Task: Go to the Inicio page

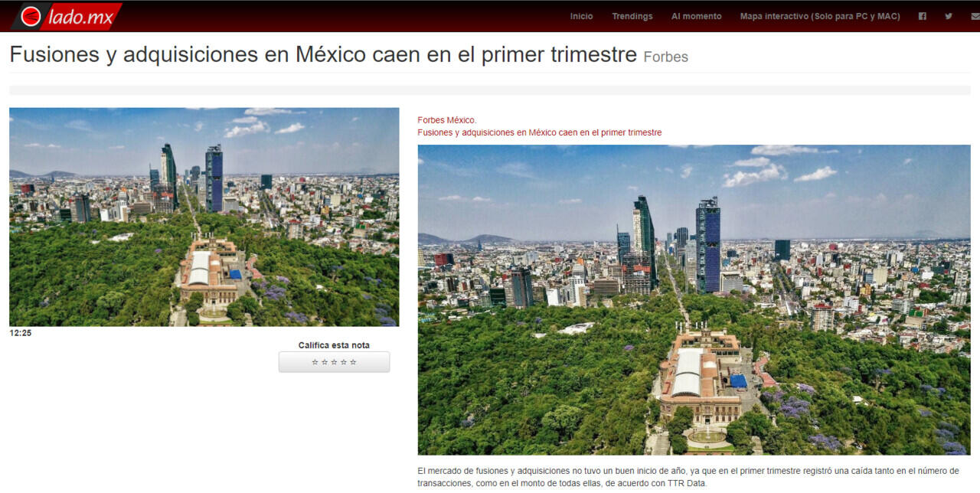Action: point(581,16)
